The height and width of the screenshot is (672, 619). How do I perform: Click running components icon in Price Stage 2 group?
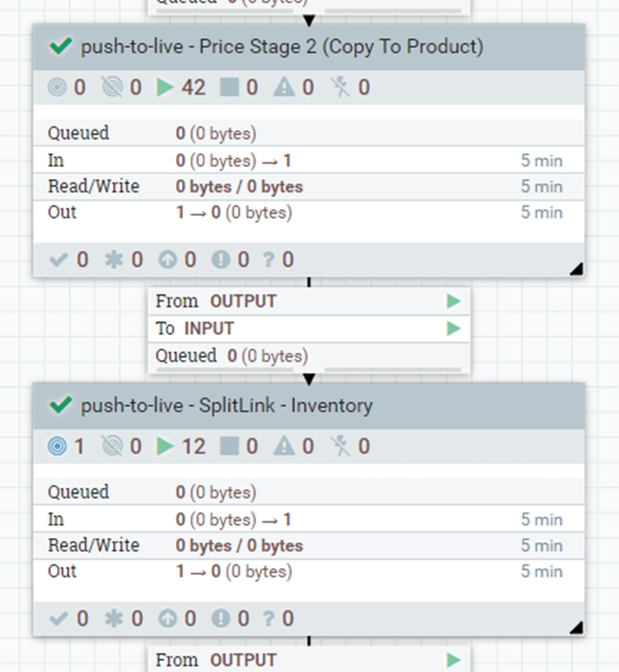pyautogui.click(x=165, y=87)
